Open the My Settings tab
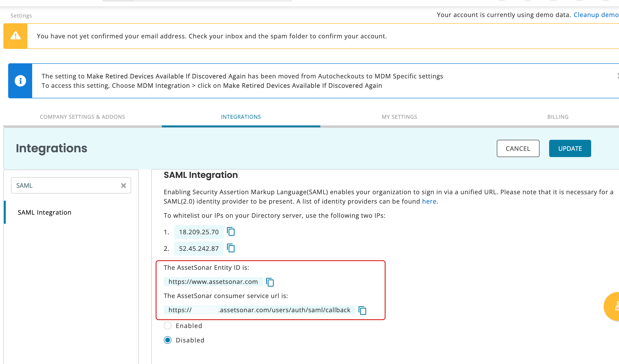619x364 pixels. pos(399,117)
